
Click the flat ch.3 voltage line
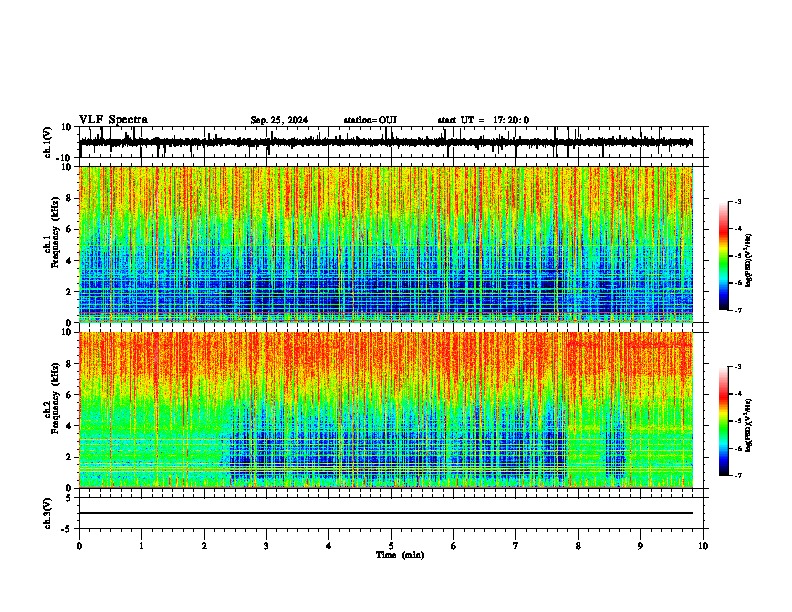tap(386, 513)
